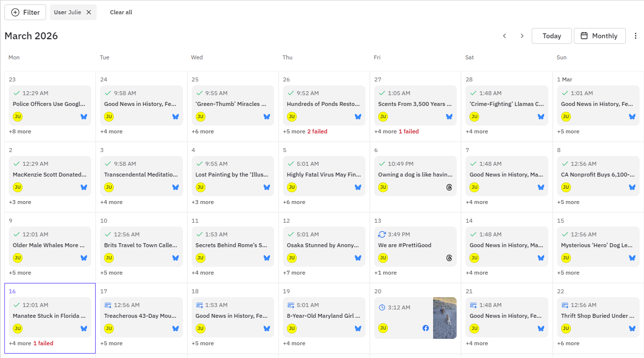Click 10:49 PM time on March 6 post
Screen dimensions: 644x358
(x=401, y=164)
